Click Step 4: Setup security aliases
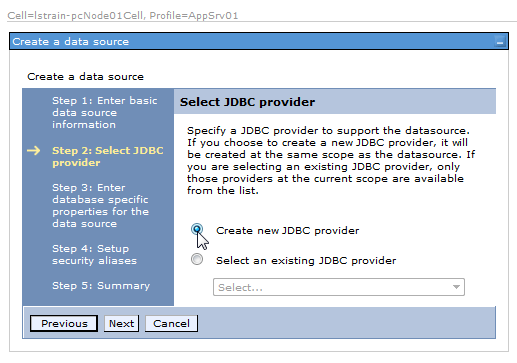The width and height of the screenshot is (517, 363). tap(94, 254)
